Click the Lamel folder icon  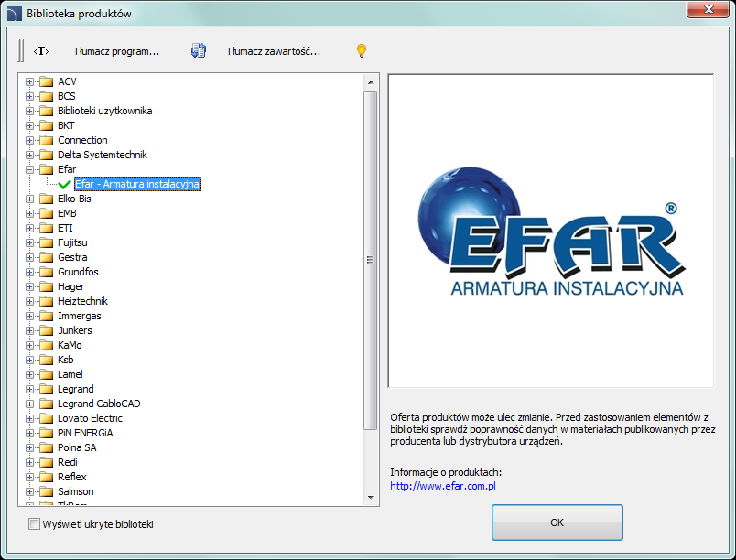46,374
